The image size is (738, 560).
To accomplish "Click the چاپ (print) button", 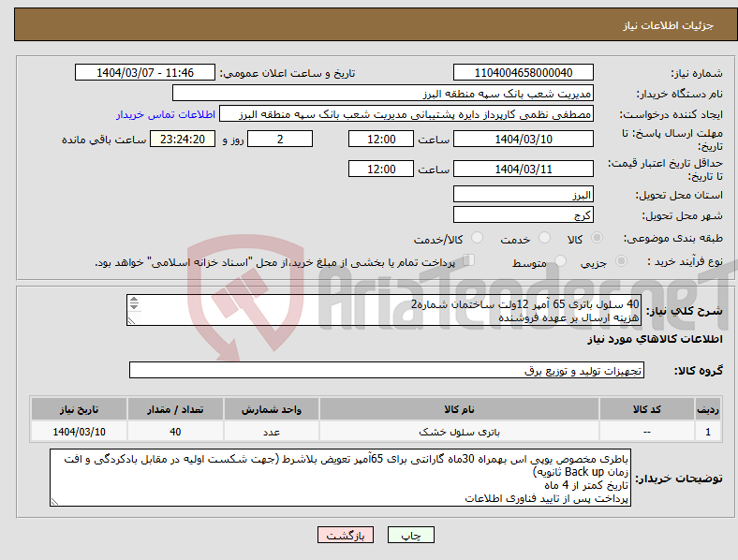I will [x=410, y=535].
